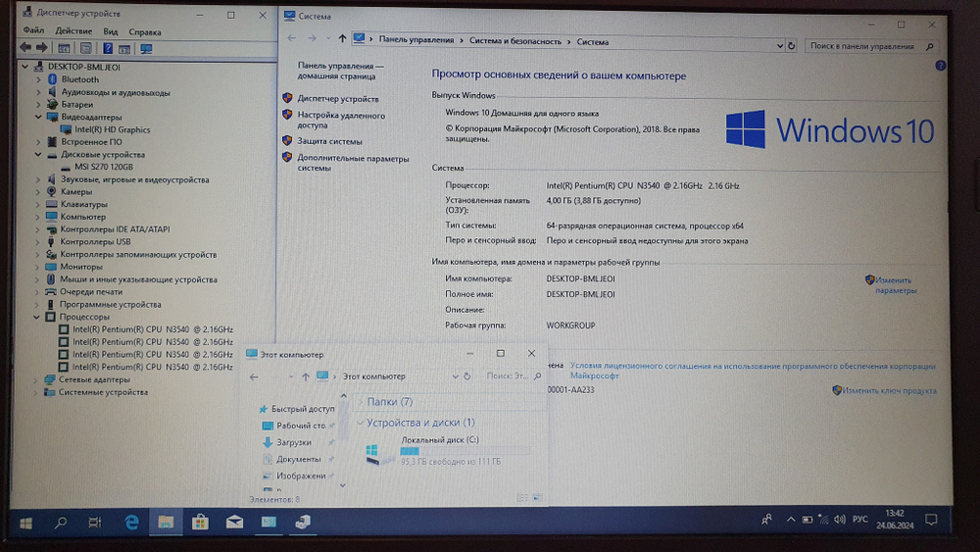Select Клавиатуры category
Image resolution: width=980 pixels, height=552 pixels.
(83, 204)
